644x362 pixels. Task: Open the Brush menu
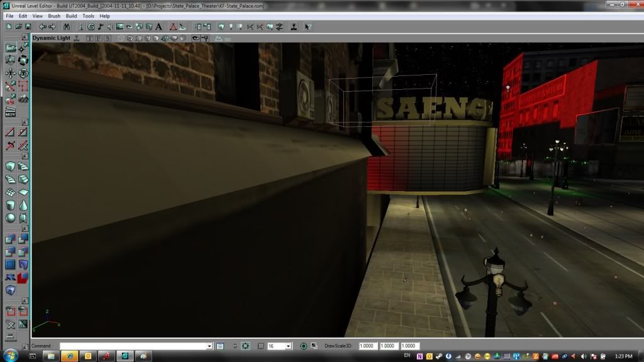[54, 16]
